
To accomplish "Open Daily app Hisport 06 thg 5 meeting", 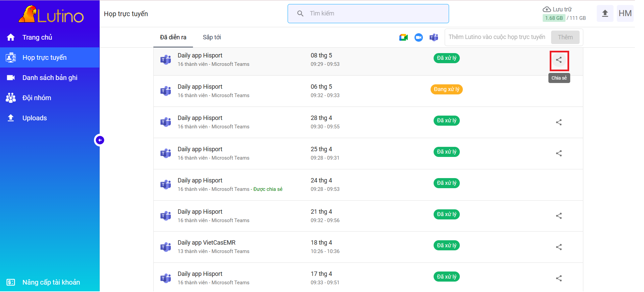I will click(200, 87).
